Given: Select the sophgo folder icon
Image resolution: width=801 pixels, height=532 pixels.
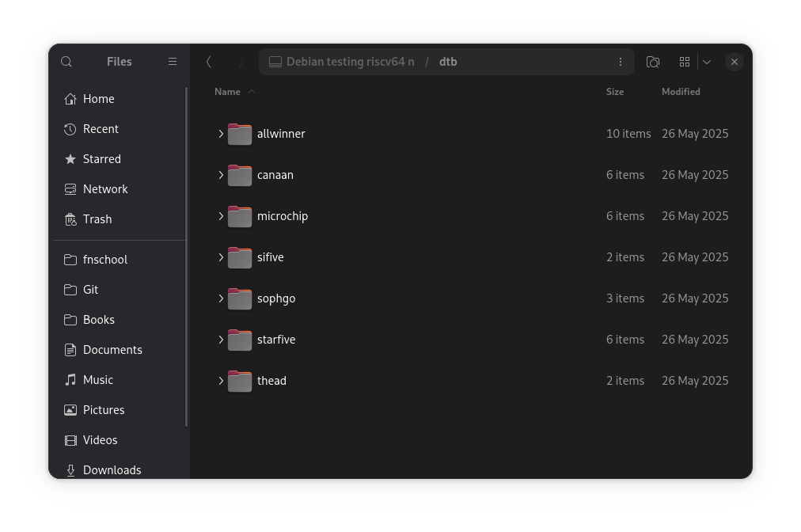Looking at the screenshot, I should pos(240,298).
